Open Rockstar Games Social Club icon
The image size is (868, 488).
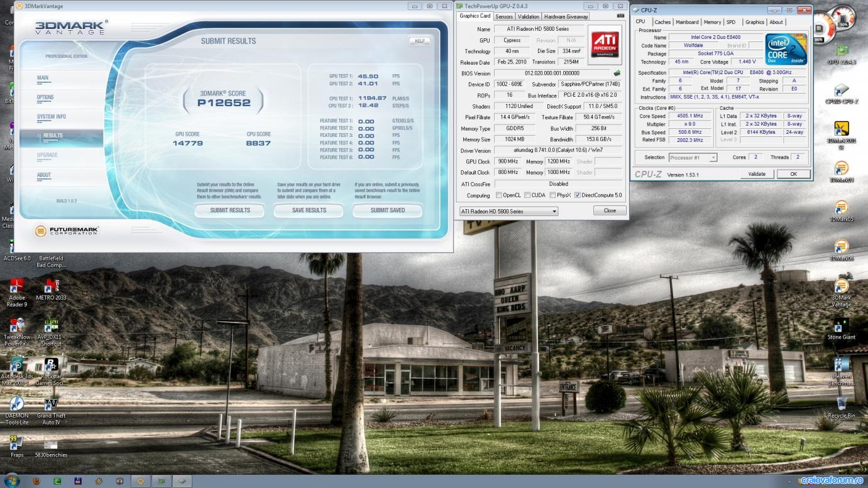pos(51,371)
